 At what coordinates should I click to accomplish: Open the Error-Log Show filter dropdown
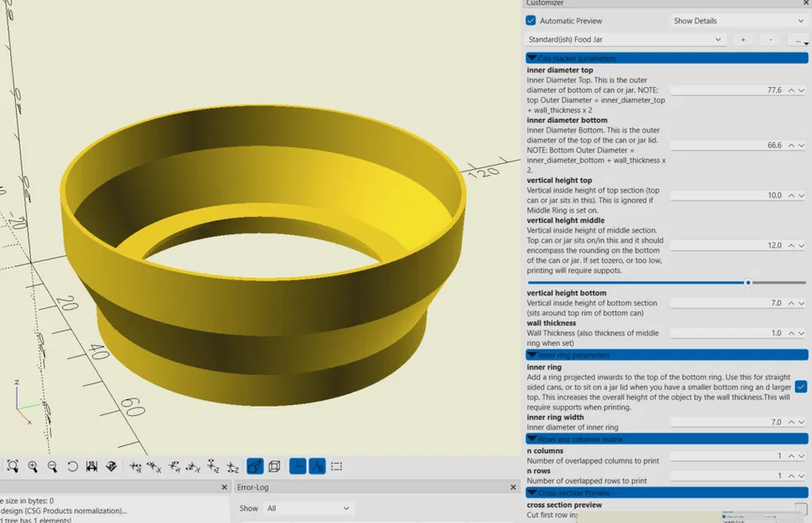[x=308, y=509]
